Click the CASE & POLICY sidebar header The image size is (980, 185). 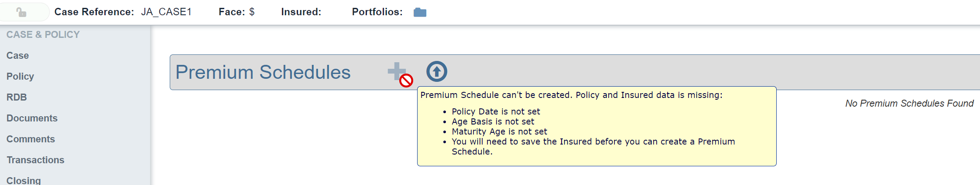(43, 35)
